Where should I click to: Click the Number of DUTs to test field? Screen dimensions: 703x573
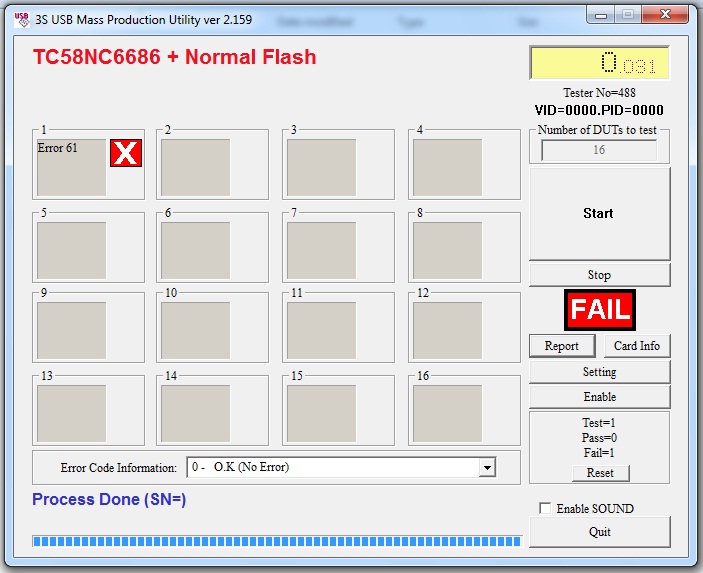tap(599, 150)
